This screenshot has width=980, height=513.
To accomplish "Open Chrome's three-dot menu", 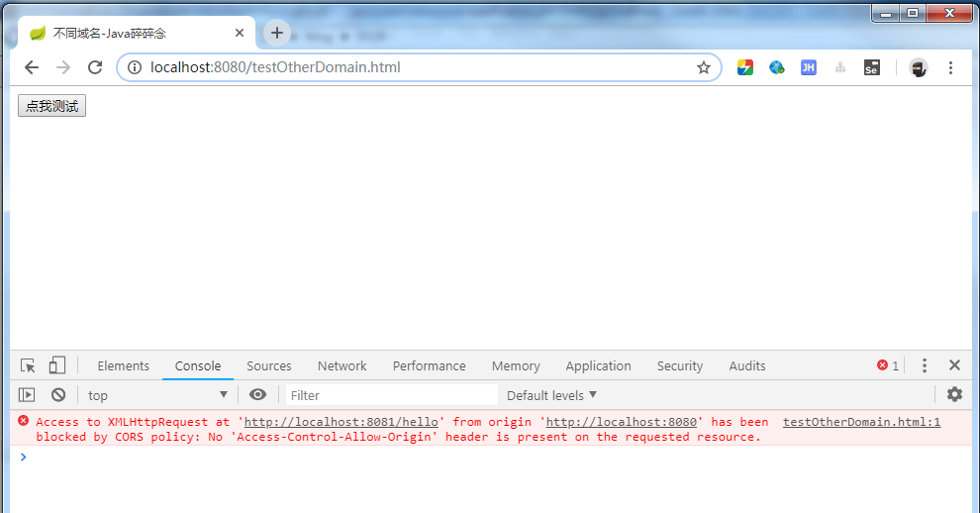I will [950, 67].
